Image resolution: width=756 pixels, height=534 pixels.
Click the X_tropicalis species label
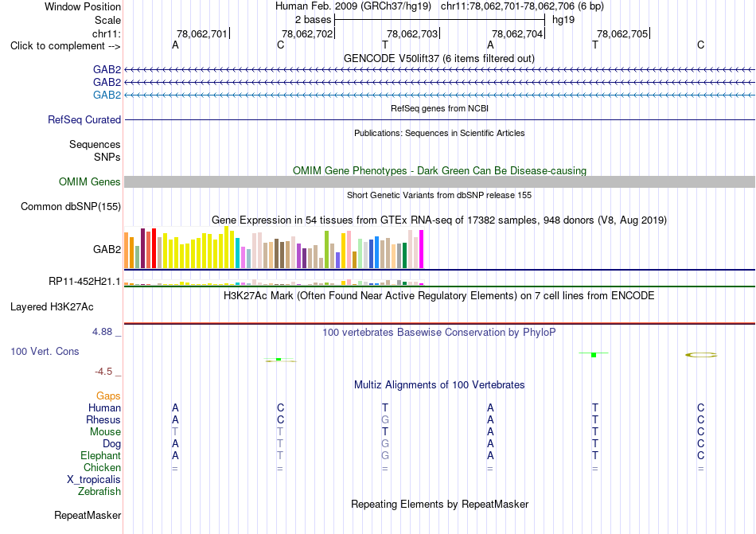94,480
